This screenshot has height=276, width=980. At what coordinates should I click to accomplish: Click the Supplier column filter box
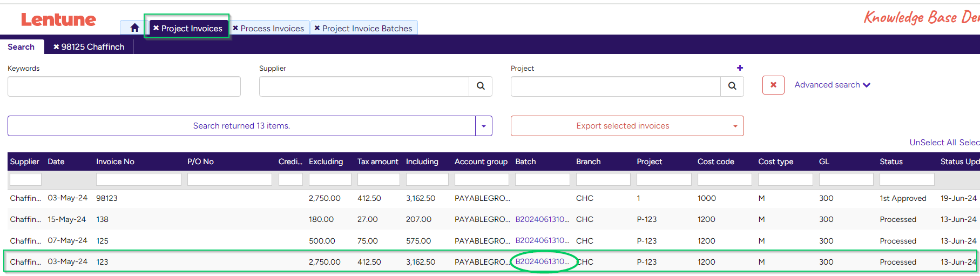point(25,179)
